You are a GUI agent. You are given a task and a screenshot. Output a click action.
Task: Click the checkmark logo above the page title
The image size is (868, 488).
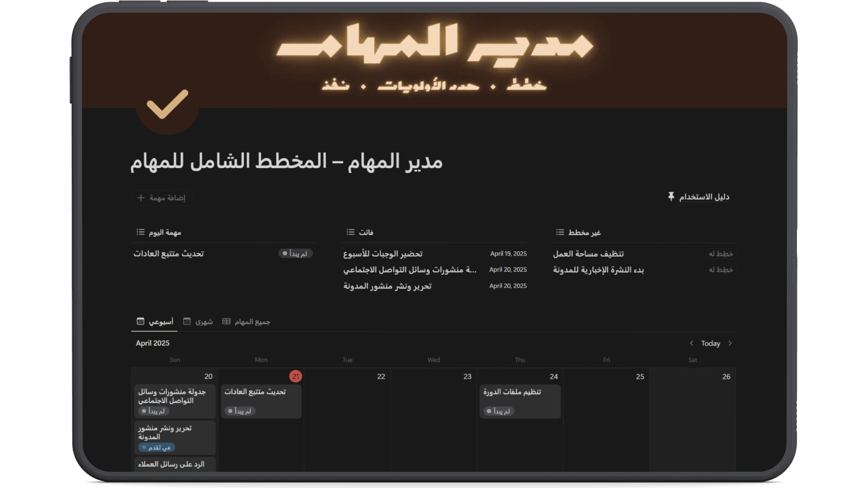(x=167, y=110)
